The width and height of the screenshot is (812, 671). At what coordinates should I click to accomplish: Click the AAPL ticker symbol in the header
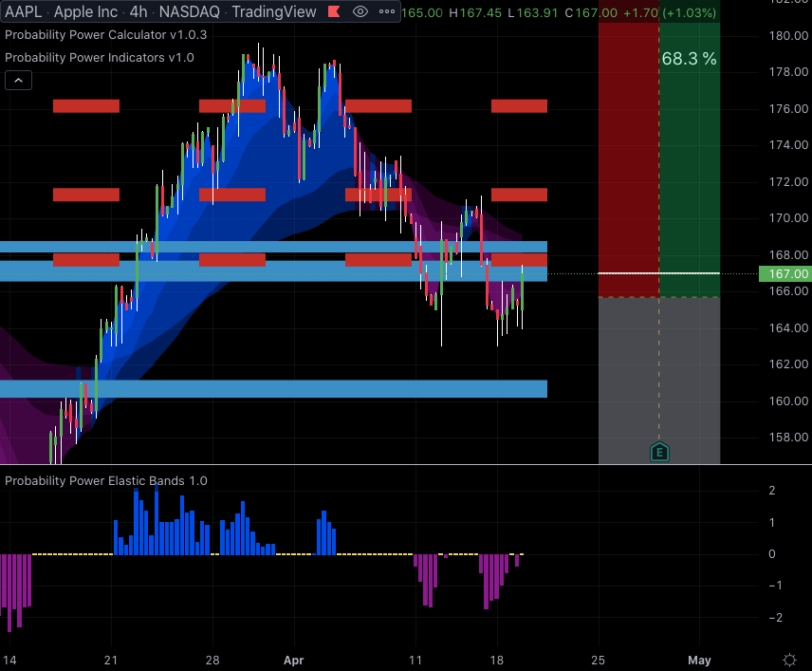pos(24,12)
